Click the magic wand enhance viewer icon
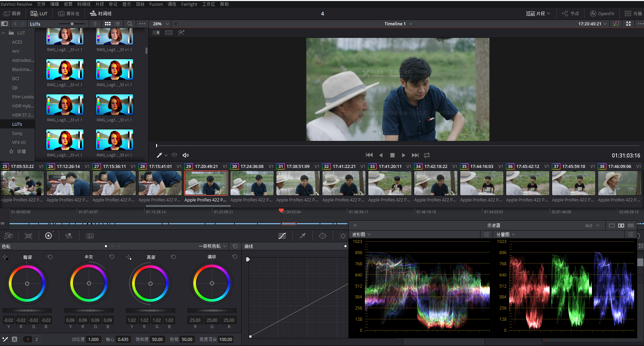The image size is (644, 346). (x=181, y=33)
